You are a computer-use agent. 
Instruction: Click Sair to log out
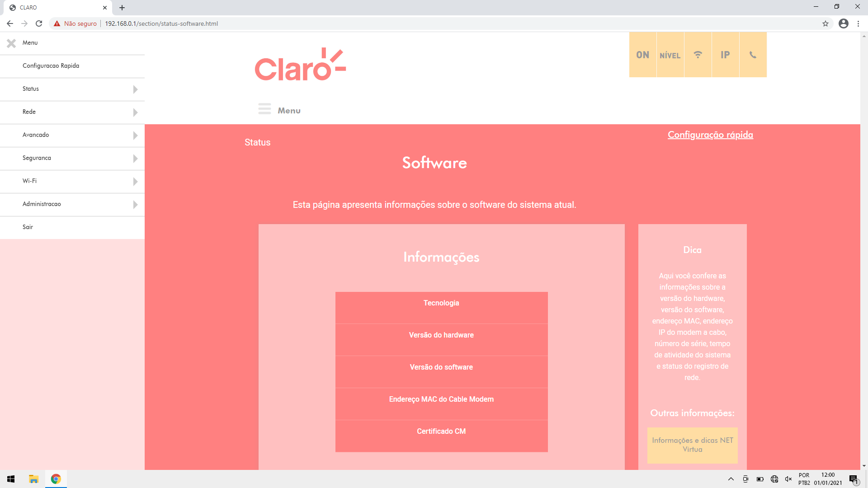28,227
